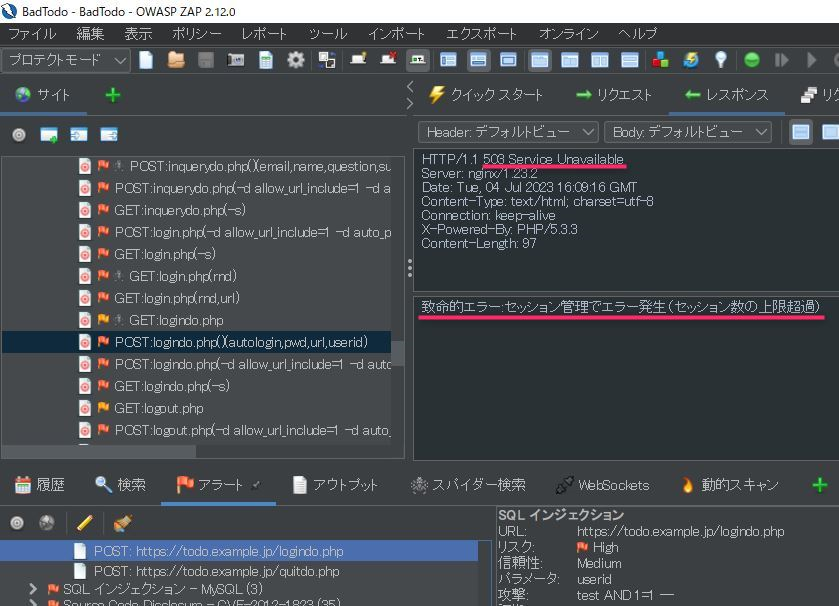Image resolution: width=839 pixels, height=606 pixels.
Task: Click the Show Tab Names and Icons button
Action: click(418, 60)
